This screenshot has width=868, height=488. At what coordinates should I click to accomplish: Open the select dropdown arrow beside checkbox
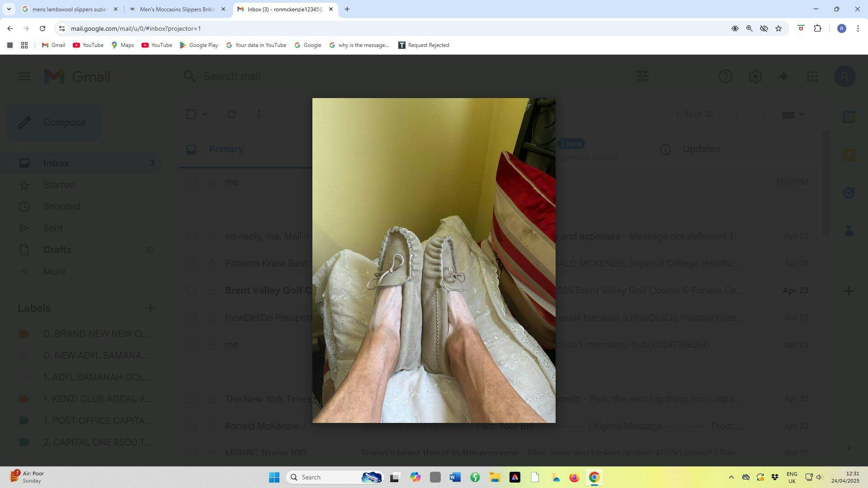pos(205,114)
